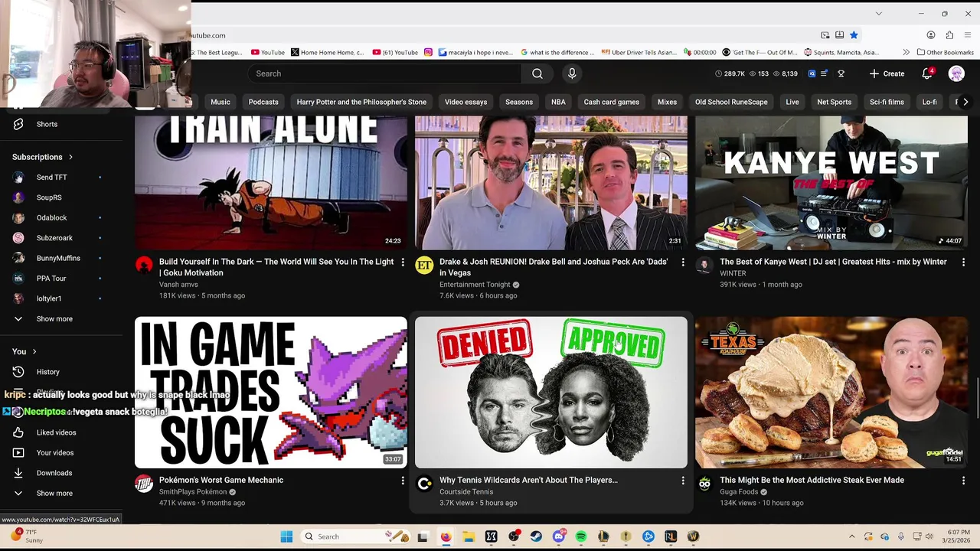Select the Music filter chip
This screenshot has width=980, height=551.
pyautogui.click(x=220, y=102)
